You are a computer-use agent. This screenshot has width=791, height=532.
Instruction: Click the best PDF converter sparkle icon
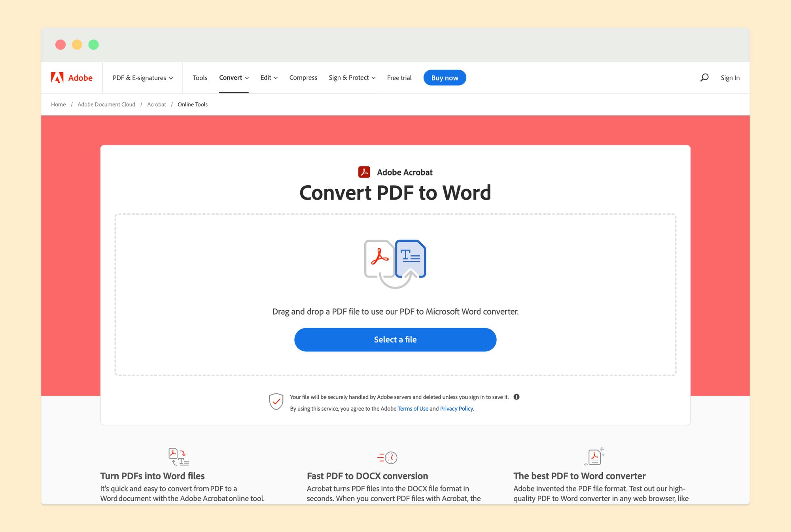pos(594,457)
